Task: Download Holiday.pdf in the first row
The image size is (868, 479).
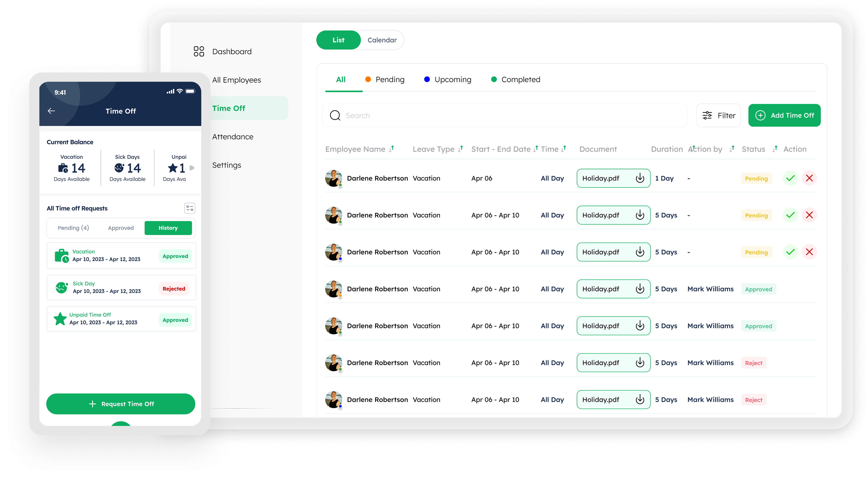Action: click(x=640, y=178)
